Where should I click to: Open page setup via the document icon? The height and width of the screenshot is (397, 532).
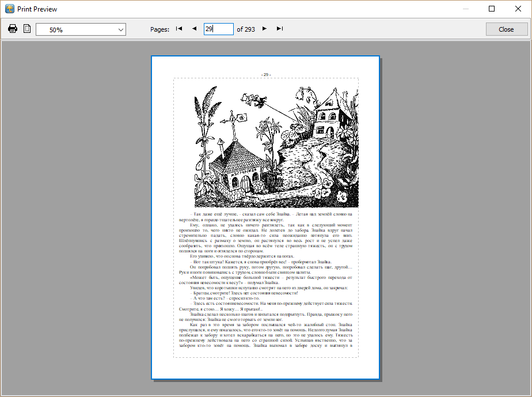pyautogui.click(x=26, y=28)
